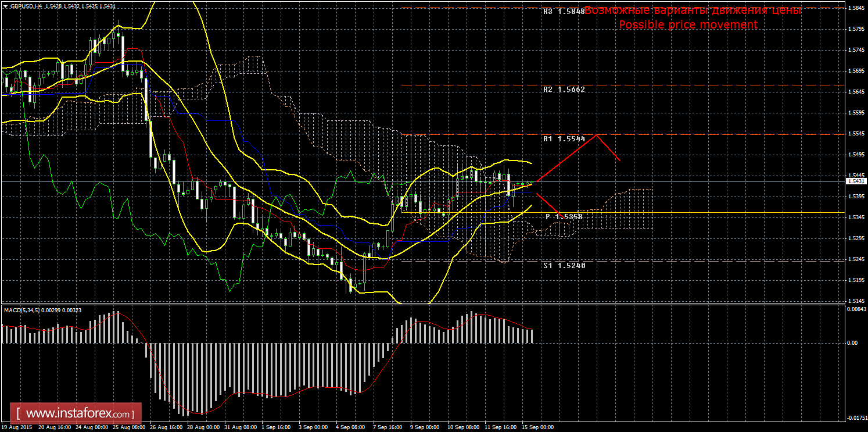Select the R2 1.5662 resistance label
Viewport: 868px width, 432px height.
564,90
